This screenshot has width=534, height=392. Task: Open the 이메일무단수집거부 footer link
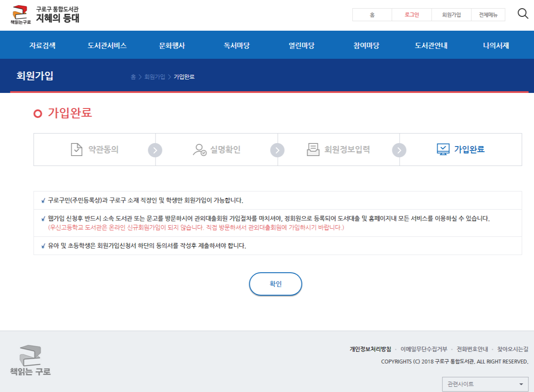click(x=424, y=349)
